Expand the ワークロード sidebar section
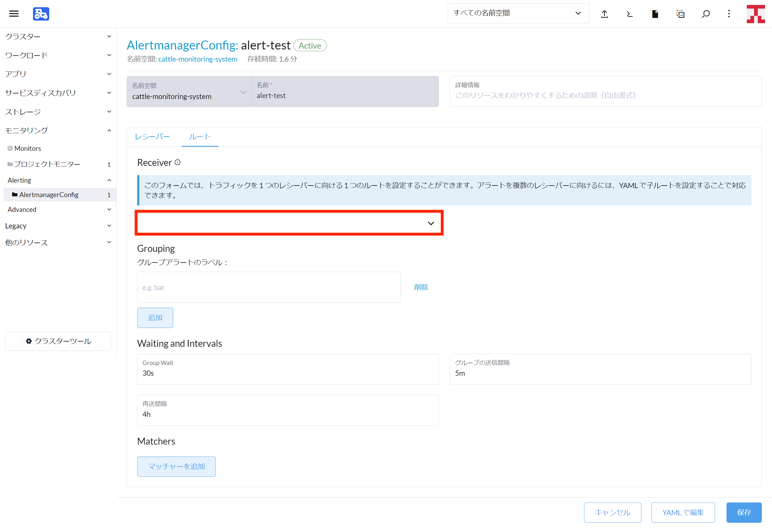Image resolution: width=772 pixels, height=532 pixels. pos(58,55)
